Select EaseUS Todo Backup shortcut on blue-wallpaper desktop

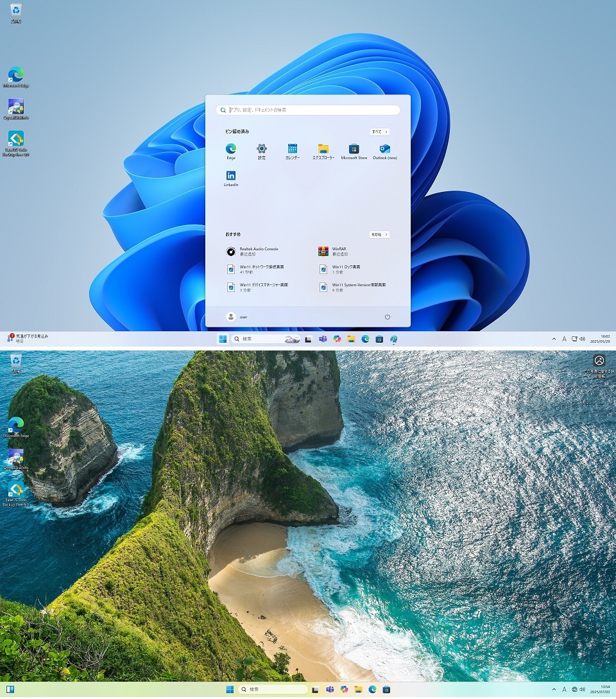pos(16,144)
